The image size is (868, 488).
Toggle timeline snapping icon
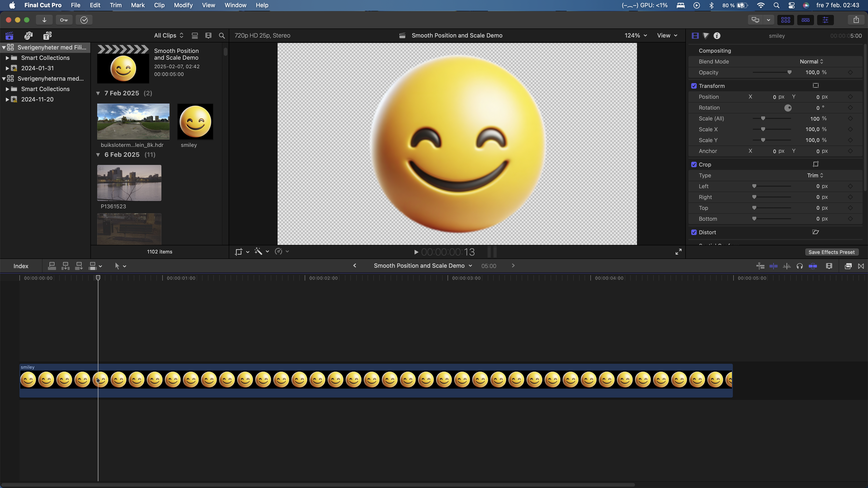pos(813,266)
